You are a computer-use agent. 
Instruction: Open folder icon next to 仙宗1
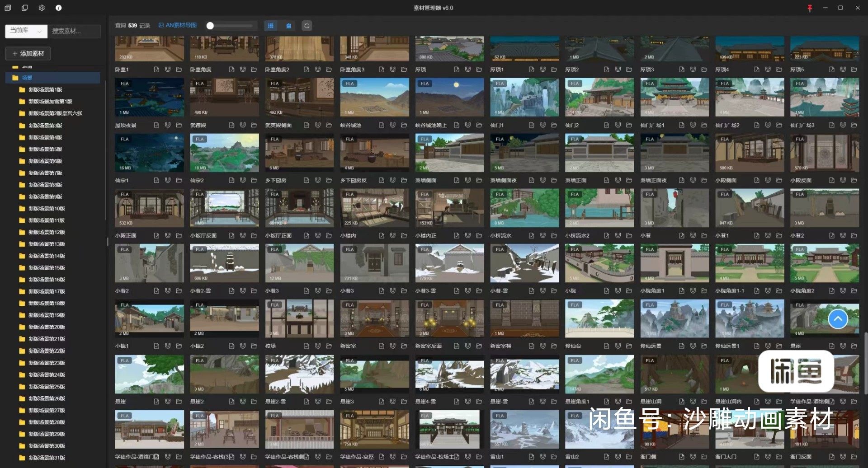coord(179,180)
